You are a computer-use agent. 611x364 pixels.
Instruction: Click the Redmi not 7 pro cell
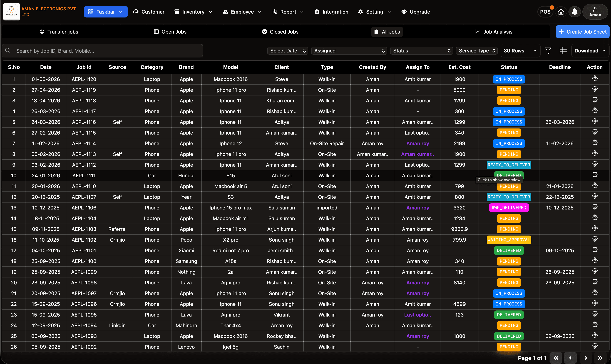tap(230, 251)
